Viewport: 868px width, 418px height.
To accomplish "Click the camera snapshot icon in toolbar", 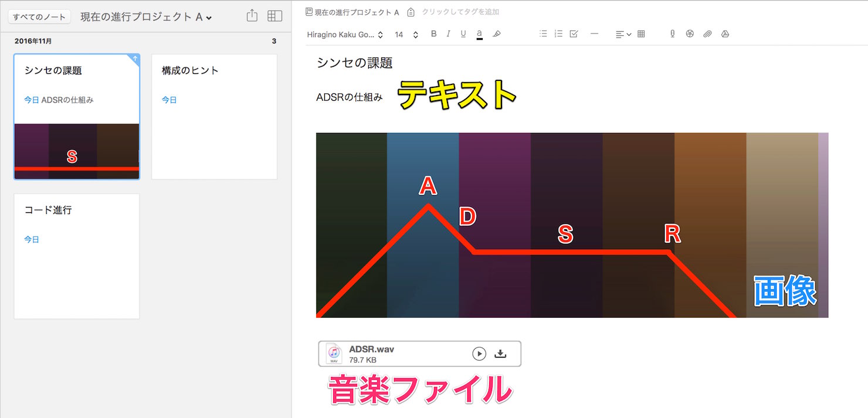I will pos(690,34).
